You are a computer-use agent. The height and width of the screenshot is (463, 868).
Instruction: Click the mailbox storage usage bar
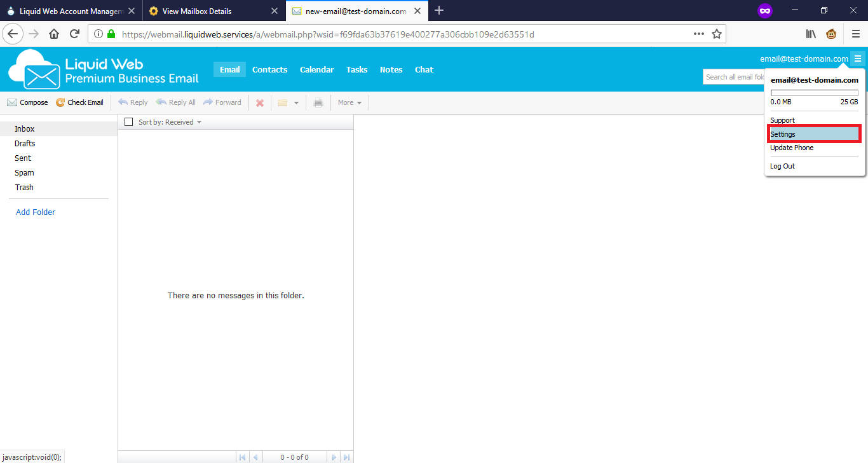[x=814, y=92]
